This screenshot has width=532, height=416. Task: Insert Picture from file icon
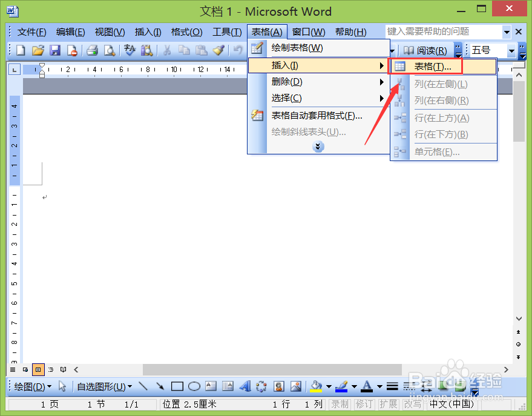click(x=296, y=386)
